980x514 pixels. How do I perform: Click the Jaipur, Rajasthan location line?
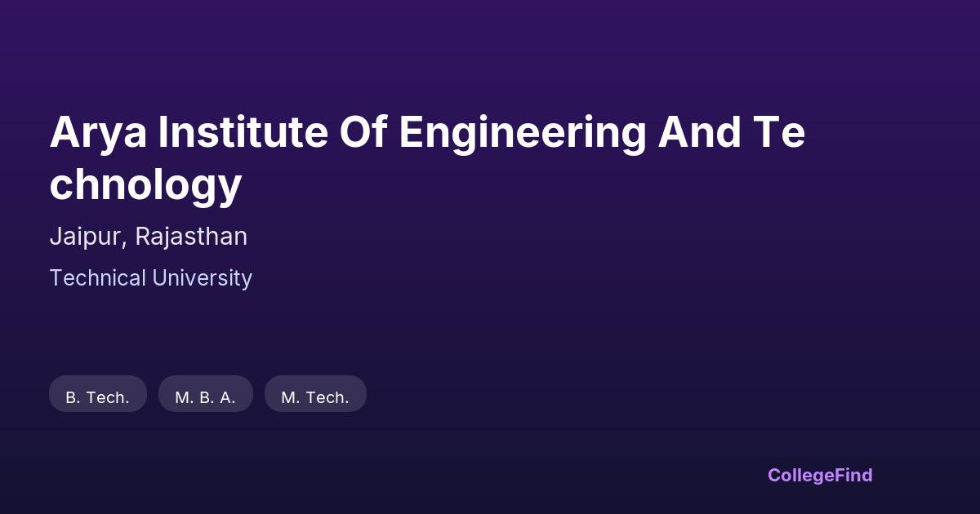click(x=148, y=237)
